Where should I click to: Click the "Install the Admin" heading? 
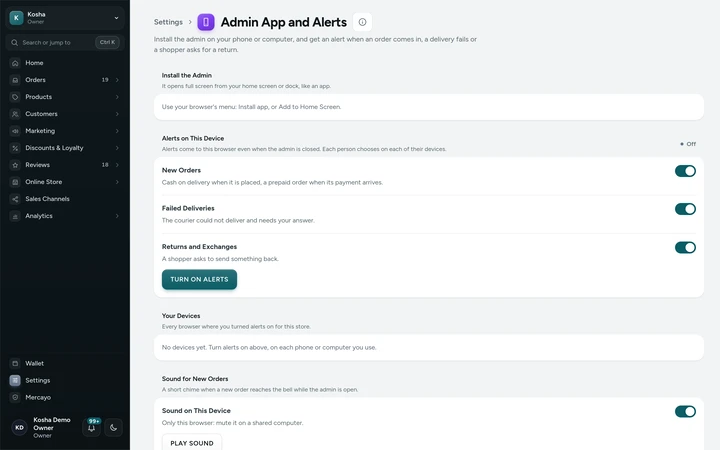coord(186,75)
